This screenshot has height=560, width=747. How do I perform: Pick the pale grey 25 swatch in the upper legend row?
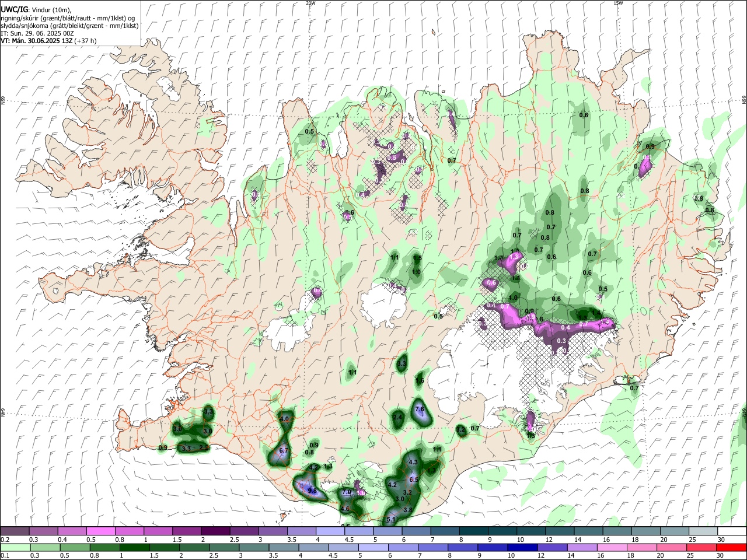[703, 531]
